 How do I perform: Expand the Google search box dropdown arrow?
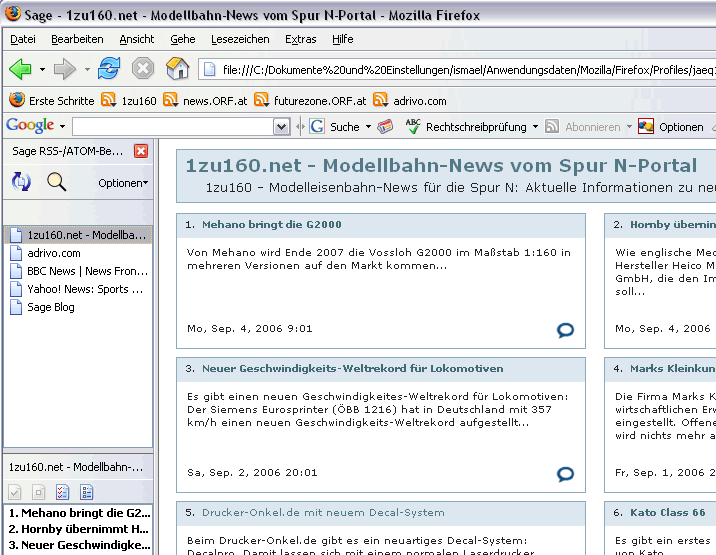tap(281, 127)
